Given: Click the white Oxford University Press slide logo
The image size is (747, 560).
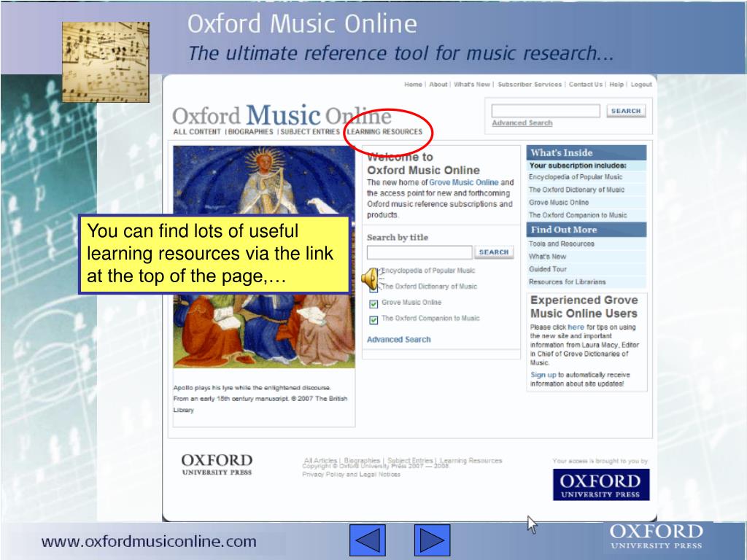Looking at the screenshot, I should pyautogui.click(x=656, y=537).
